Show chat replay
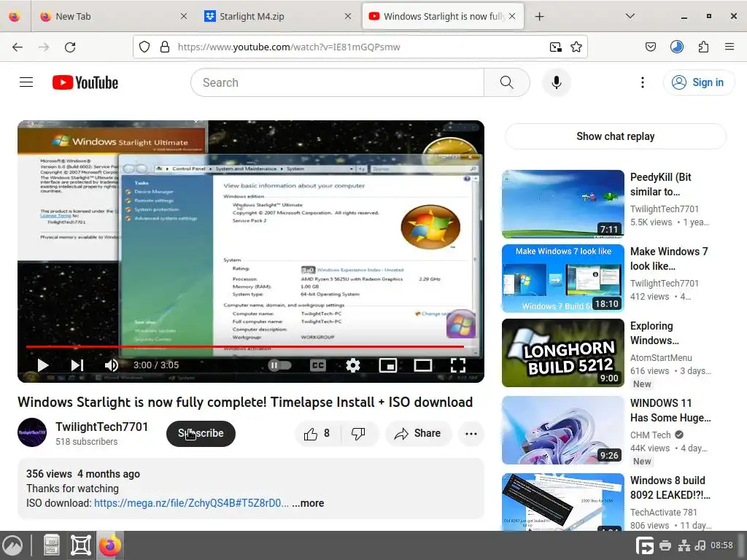 [615, 136]
